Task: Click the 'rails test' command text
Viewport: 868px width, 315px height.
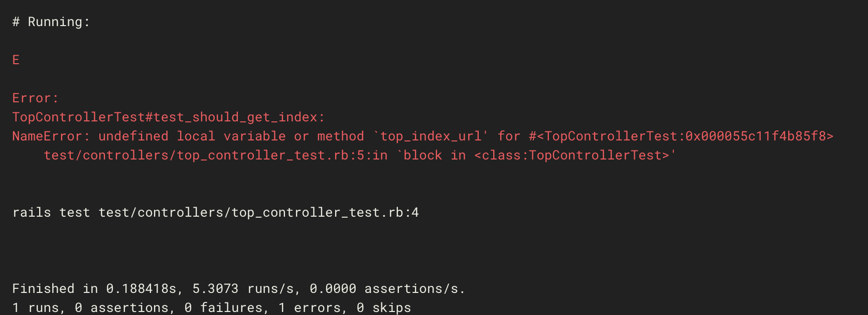Action: (51, 213)
